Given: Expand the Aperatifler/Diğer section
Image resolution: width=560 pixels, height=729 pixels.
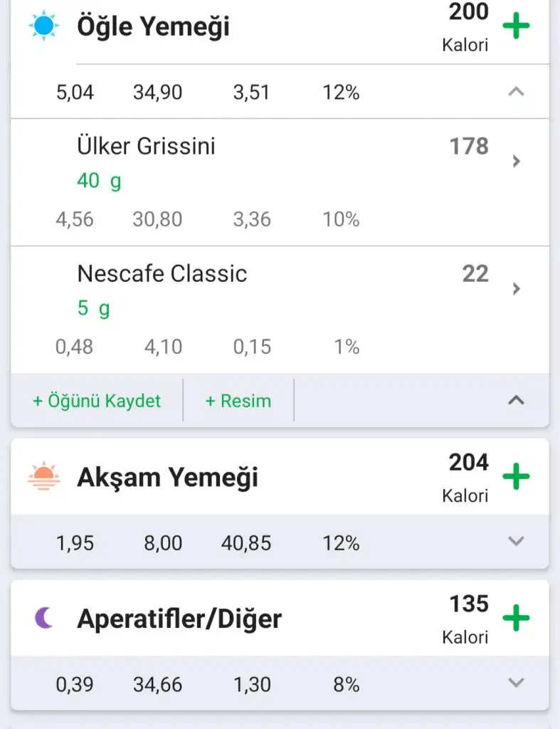Looking at the screenshot, I should [517, 683].
